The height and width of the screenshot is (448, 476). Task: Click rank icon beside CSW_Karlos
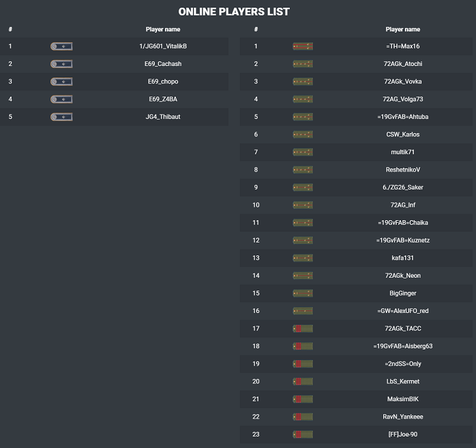pos(303,134)
